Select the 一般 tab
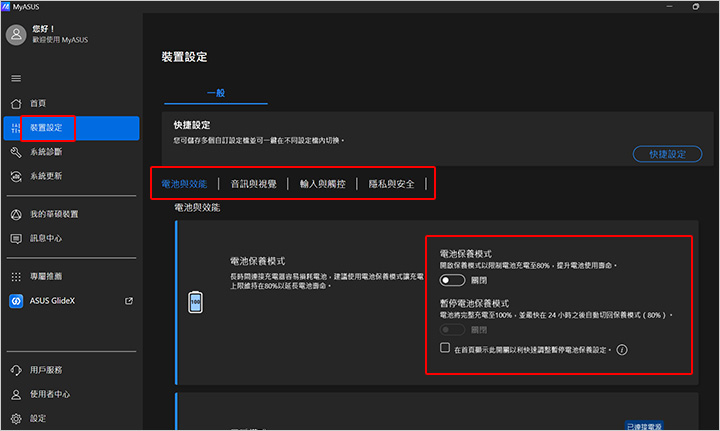The width and height of the screenshot is (720, 431). [216, 93]
